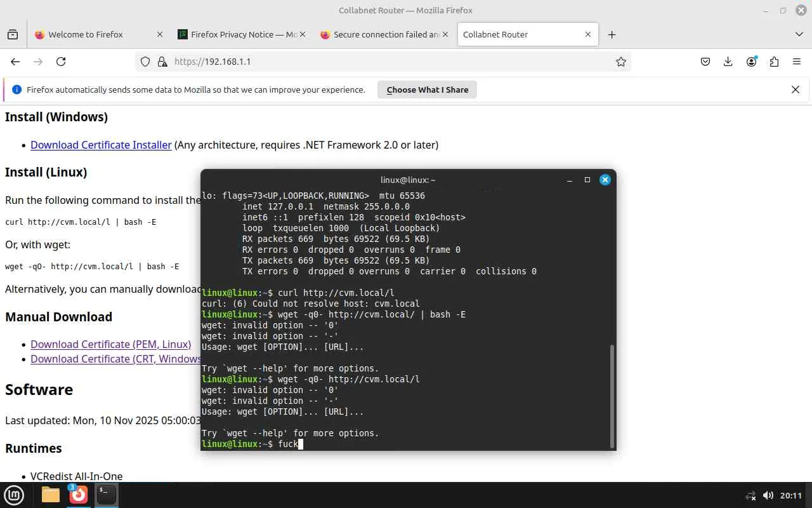This screenshot has height=508, width=812.
Task: Select the Firefox icon in the taskbar
Action: [x=78, y=495]
